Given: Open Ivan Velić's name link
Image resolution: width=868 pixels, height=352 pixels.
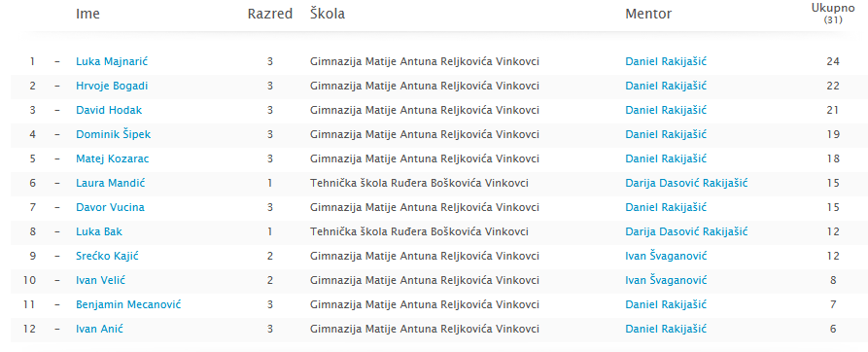Looking at the screenshot, I should [x=101, y=280].
